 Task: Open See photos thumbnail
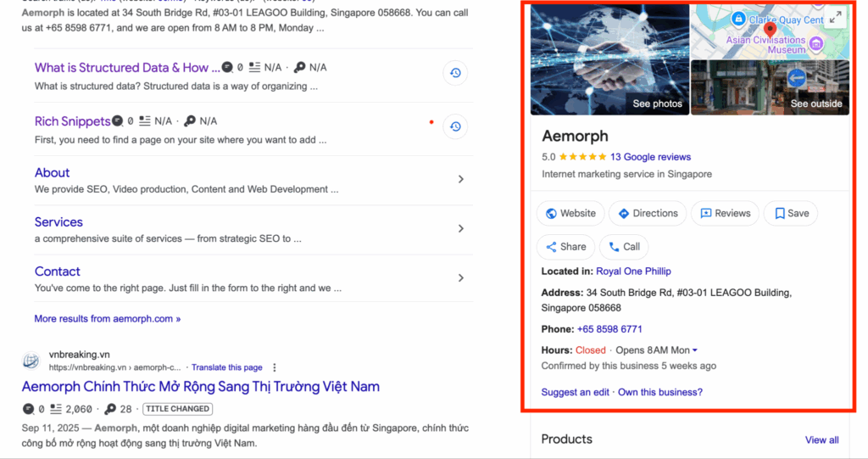coord(609,59)
